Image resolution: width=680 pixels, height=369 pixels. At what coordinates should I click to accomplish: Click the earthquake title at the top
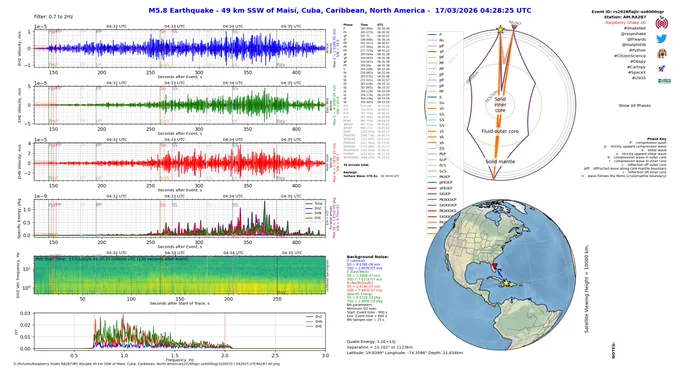coord(340,10)
